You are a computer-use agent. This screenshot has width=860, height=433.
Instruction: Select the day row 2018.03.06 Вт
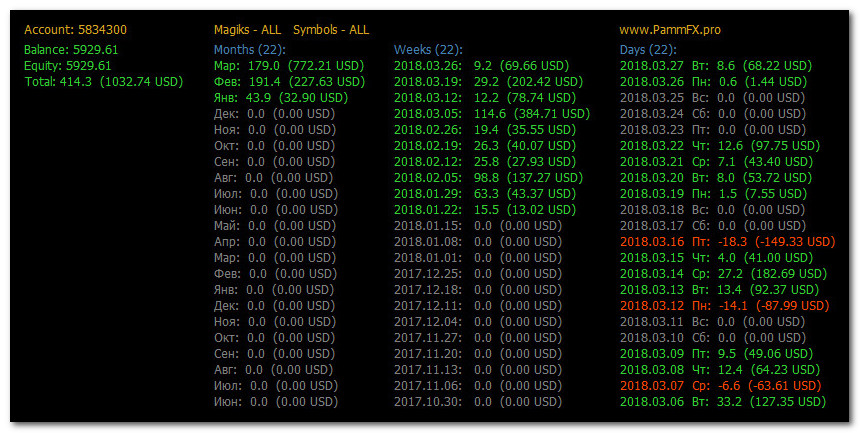click(723, 402)
